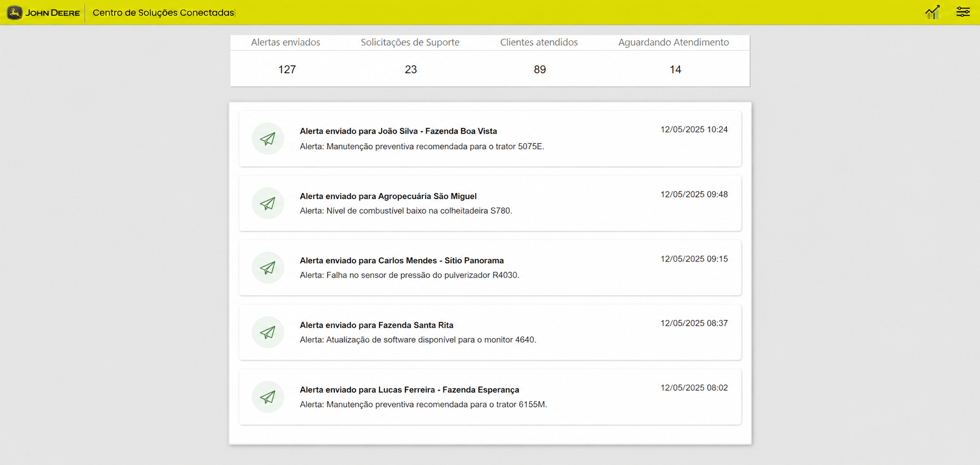Show the Aguardando Atendimento tab
980x465 pixels.
click(x=673, y=43)
